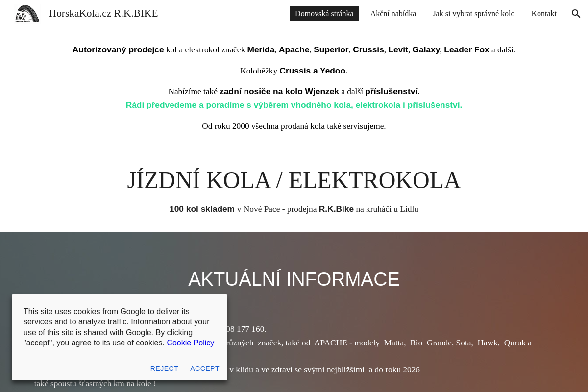The image size is (588, 392).
Task: Click the green advisory tagline text
Action: point(294,104)
